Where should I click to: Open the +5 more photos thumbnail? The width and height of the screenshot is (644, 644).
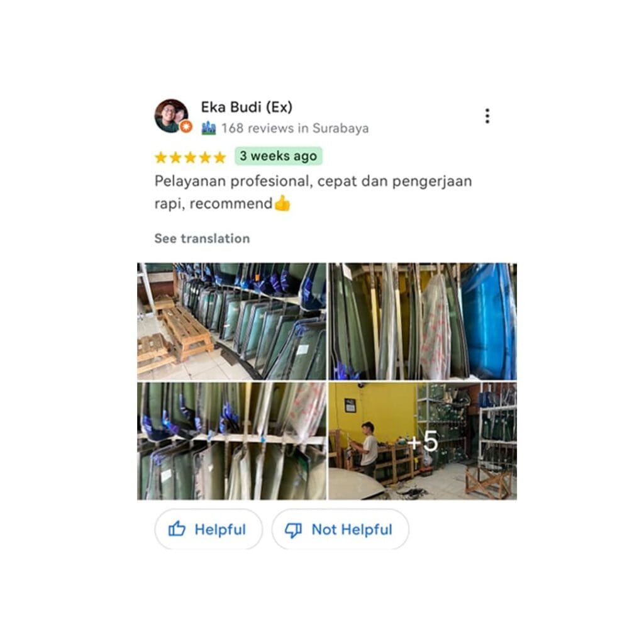[x=423, y=441]
